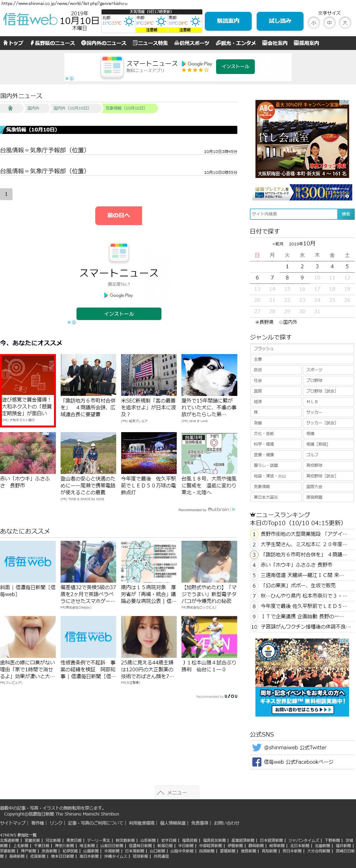Open the official Facebook page icon

[x=257, y=762]
